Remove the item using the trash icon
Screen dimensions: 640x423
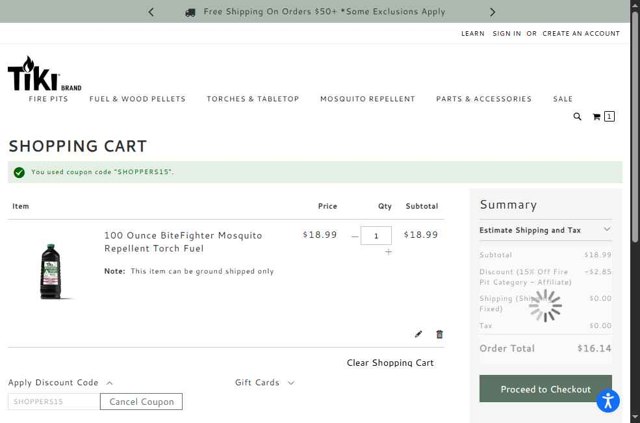tap(439, 334)
